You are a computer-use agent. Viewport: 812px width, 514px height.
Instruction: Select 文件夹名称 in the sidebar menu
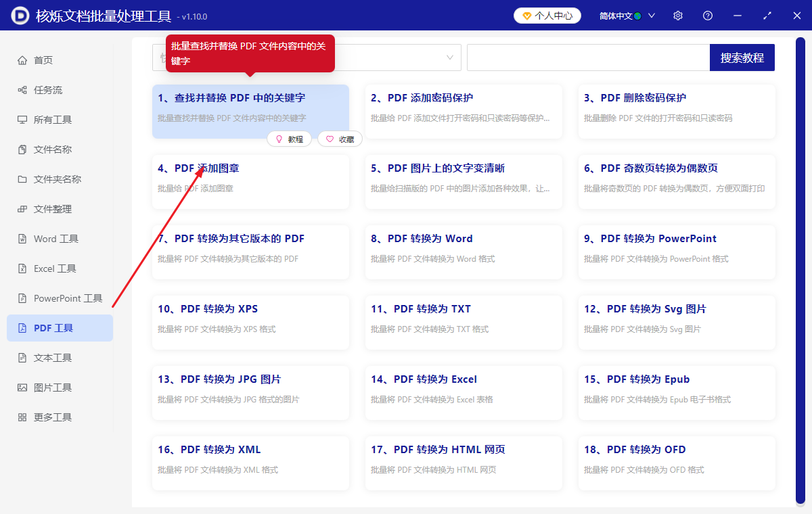click(24, 179)
